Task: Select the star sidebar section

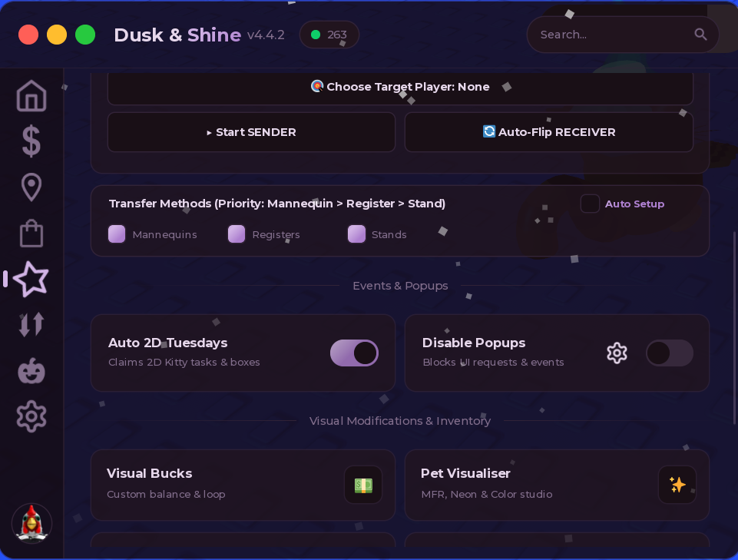Action: coord(31,279)
